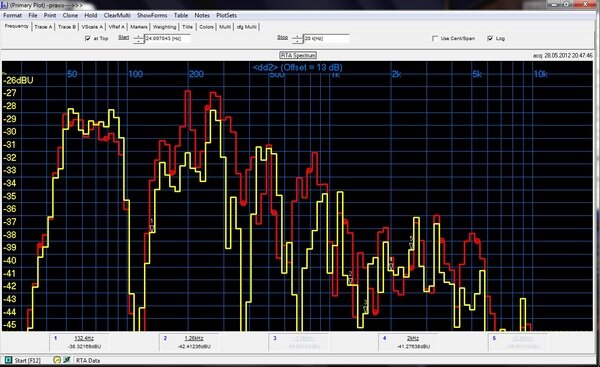The height and width of the screenshot is (367, 600).
Task: Click the Hold menu item
Action: coord(91,15)
